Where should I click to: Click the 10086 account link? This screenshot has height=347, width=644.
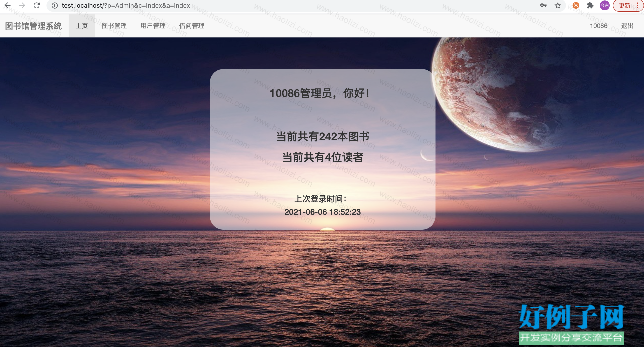tap(598, 26)
